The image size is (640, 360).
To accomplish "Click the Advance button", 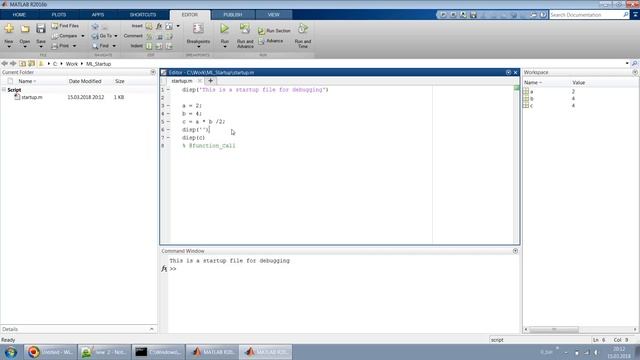I will (271, 41).
